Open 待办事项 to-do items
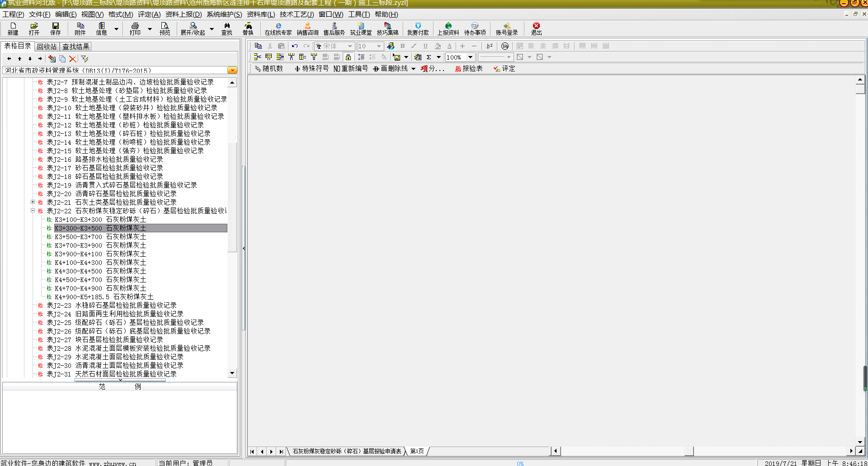The height and width of the screenshot is (466, 868). [475, 29]
